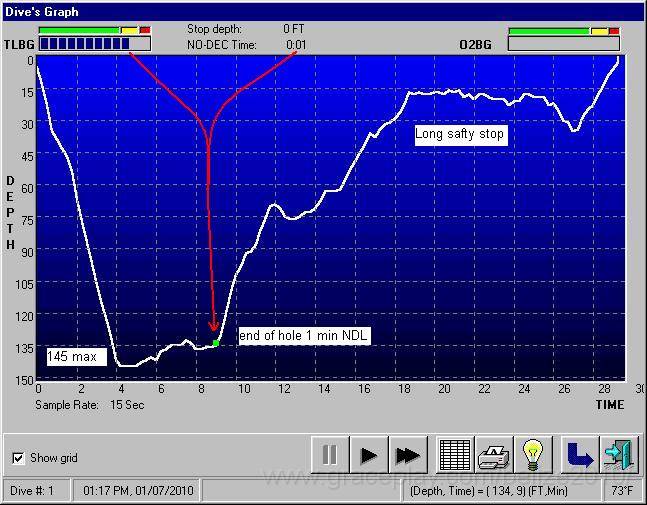Toggle the Show grid checkbox
647x505 pixels.
click(x=18, y=458)
